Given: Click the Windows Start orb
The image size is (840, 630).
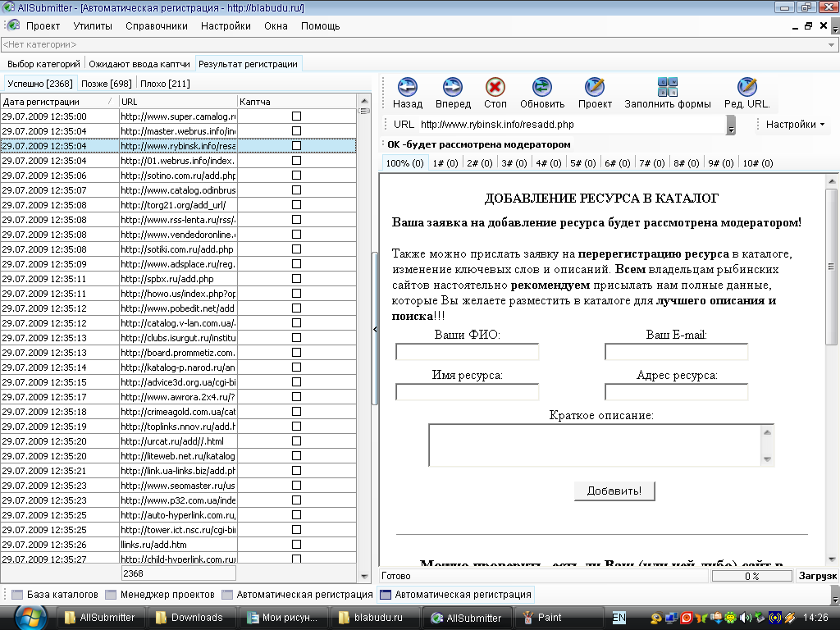Looking at the screenshot, I should tap(31, 617).
